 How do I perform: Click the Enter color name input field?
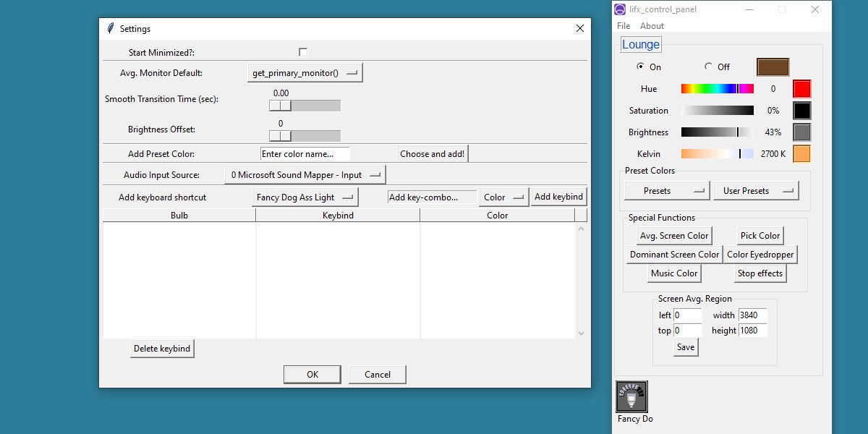305,154
